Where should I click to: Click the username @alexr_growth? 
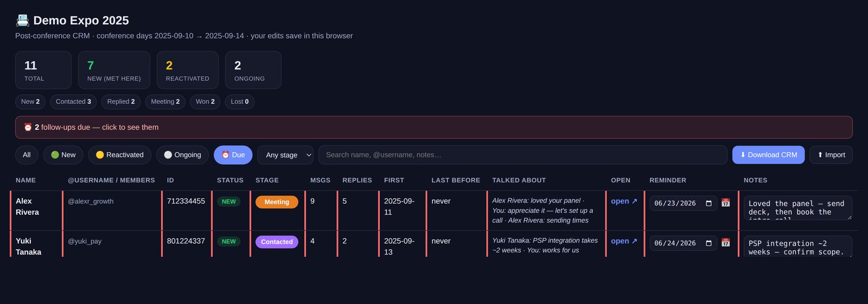(x=91, y=201)
